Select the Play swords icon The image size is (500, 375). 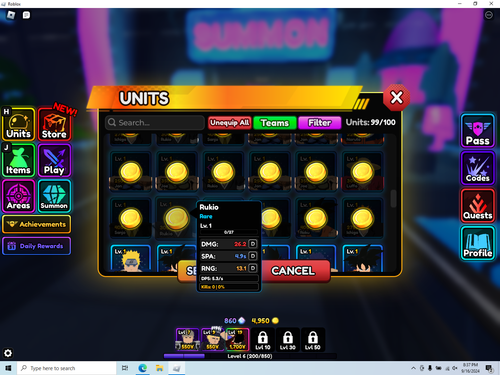(x=54, y=160)
